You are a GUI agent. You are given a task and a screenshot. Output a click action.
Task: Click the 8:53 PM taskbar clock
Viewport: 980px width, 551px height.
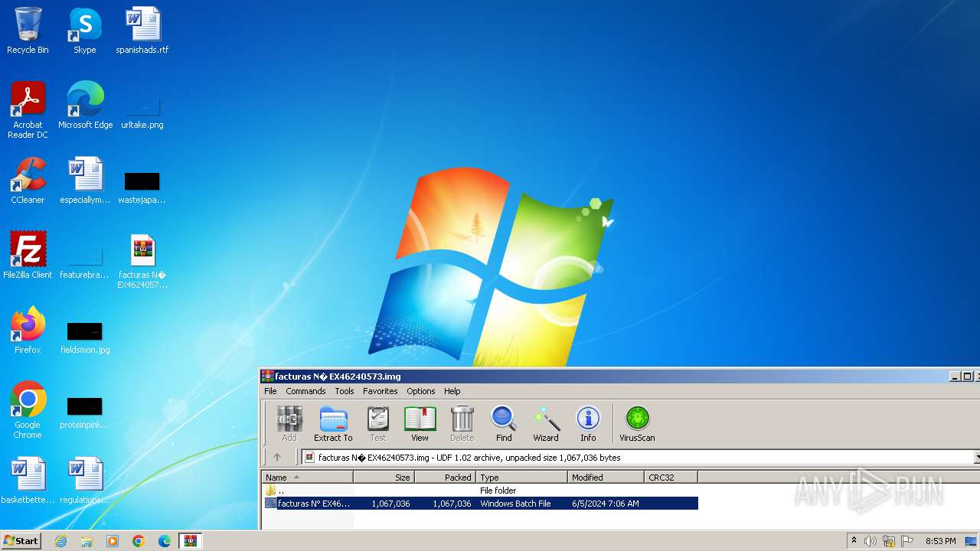[x=940, y=541]
